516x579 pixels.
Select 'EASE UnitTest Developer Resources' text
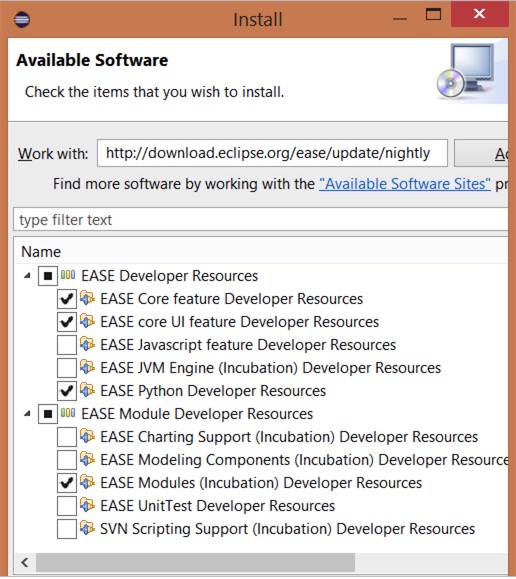click(218, 506)
